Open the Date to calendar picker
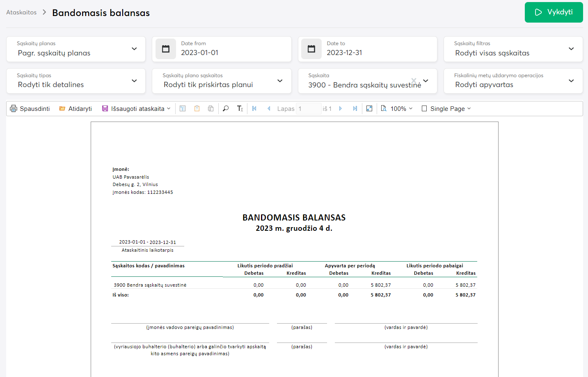Image resolution: width=588 pixels, height=377 pixels. click(x=311, y=49)
